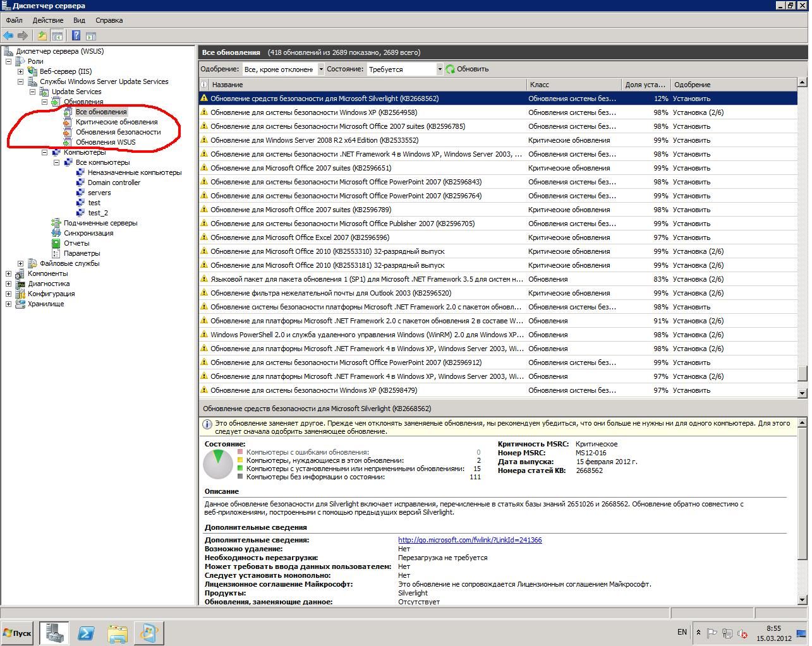Open the Состояние filter dropdown
The height and width of the screenshot is (646, 812).
tap(440, 69)
